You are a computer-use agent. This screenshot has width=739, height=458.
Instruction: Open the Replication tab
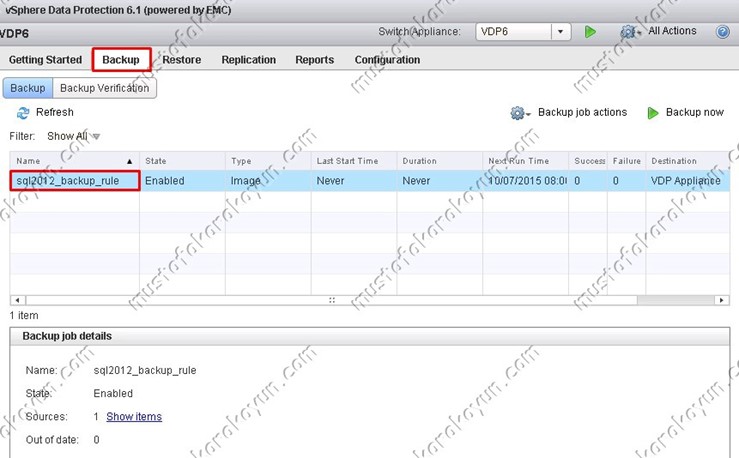point(248,60)
